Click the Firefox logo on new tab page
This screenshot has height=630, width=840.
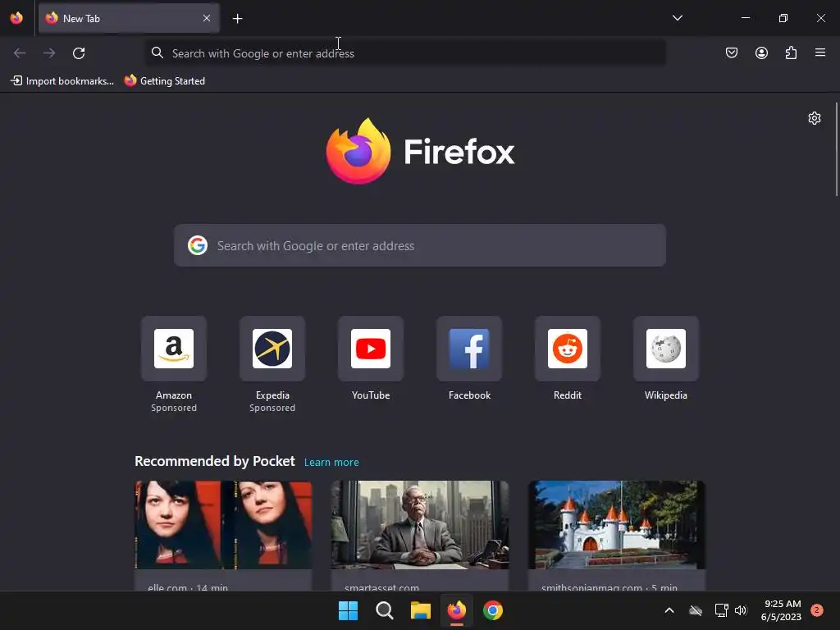point(420,151)
